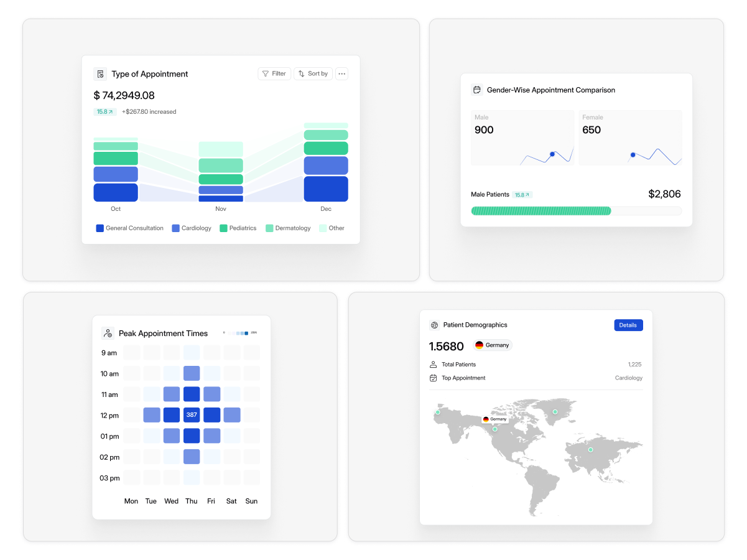The width and height of the screenshot is (747, 560).
Task: Click the Type of Appointment document icon
Action: [100, 74]
